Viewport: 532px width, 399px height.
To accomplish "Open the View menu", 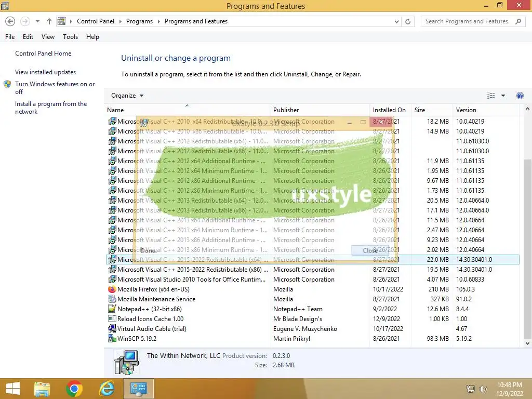I will (48, 37).
